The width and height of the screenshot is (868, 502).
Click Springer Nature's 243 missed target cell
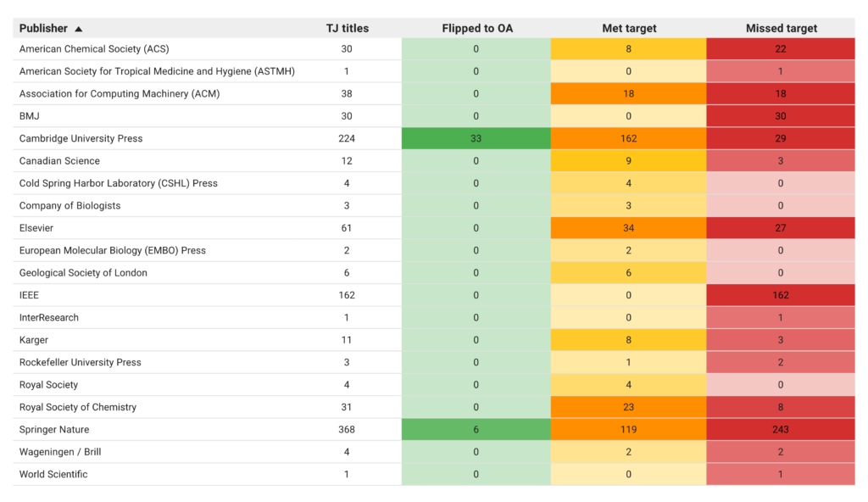[781, 429]
